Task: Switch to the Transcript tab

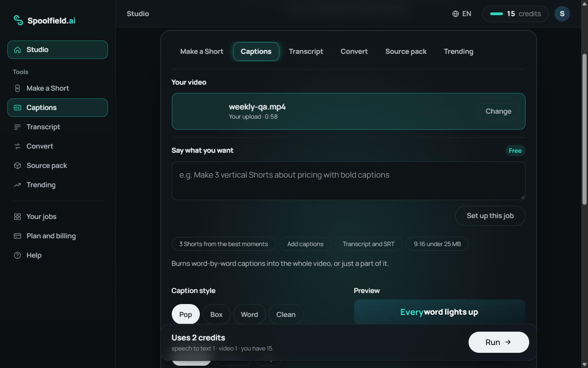Action: (x=306, y=52)
